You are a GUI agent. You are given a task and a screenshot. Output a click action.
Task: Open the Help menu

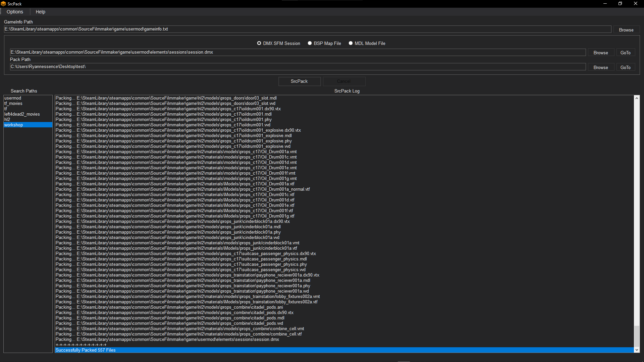click(x=40, y=12)
